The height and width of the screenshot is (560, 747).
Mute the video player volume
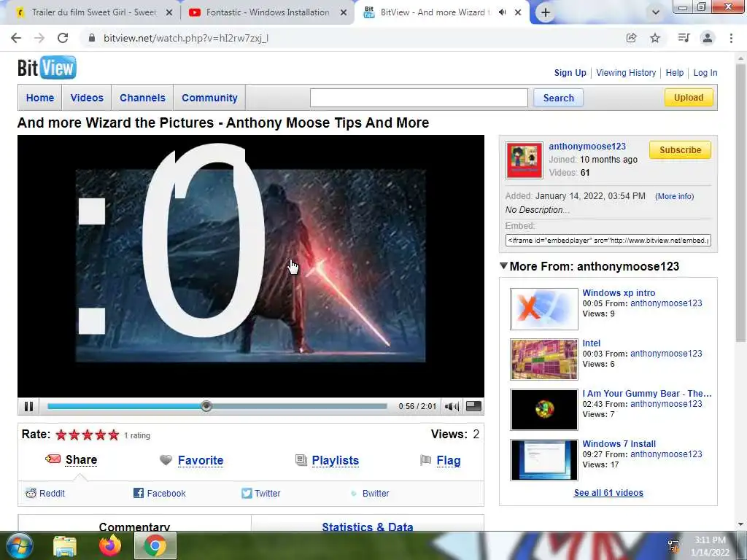[x=452, y=406]
